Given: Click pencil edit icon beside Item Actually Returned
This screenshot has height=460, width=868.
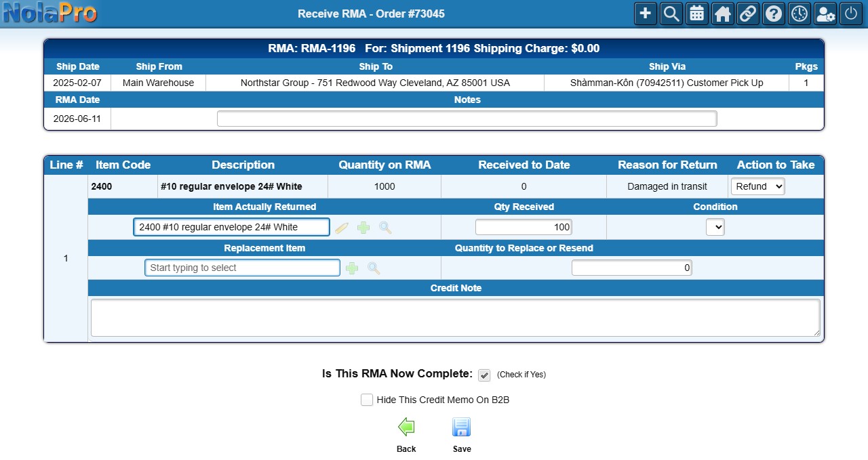Looking at the screenshot, I should [342, 228].
